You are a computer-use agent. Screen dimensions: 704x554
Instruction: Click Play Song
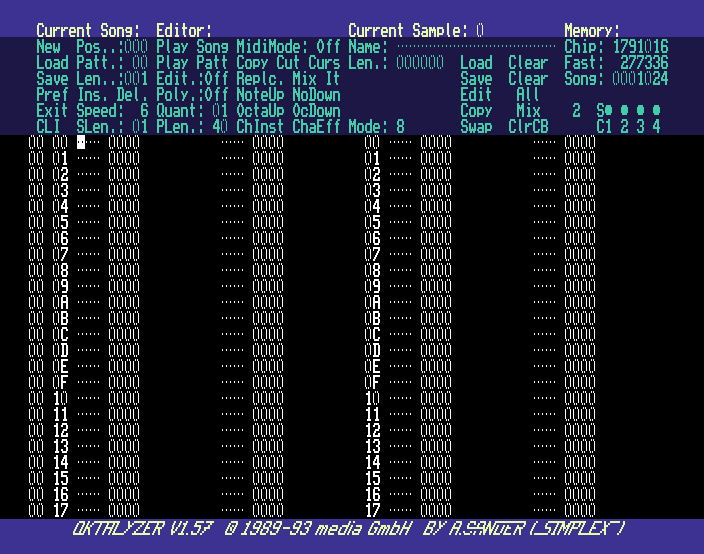click(192, 47)
